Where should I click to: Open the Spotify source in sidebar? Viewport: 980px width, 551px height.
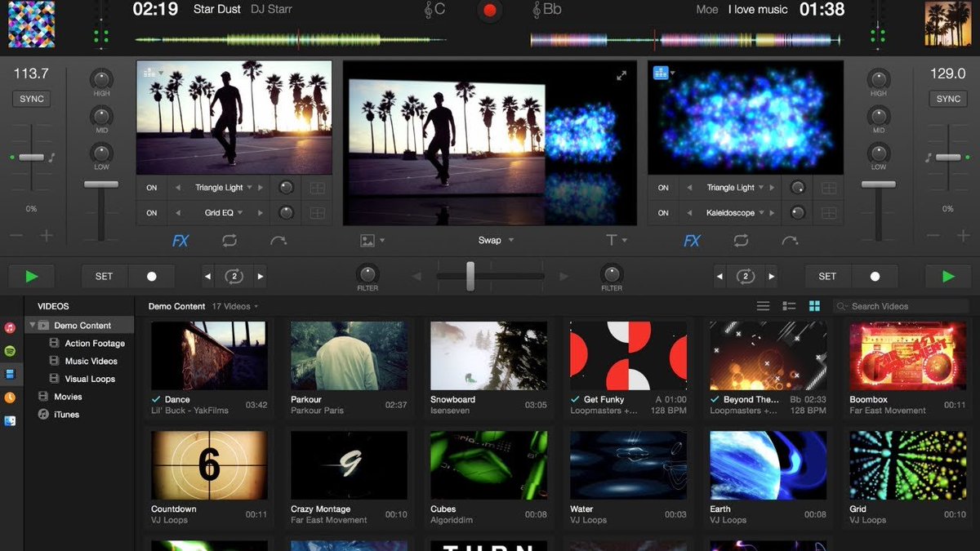(x=10, y=351)
